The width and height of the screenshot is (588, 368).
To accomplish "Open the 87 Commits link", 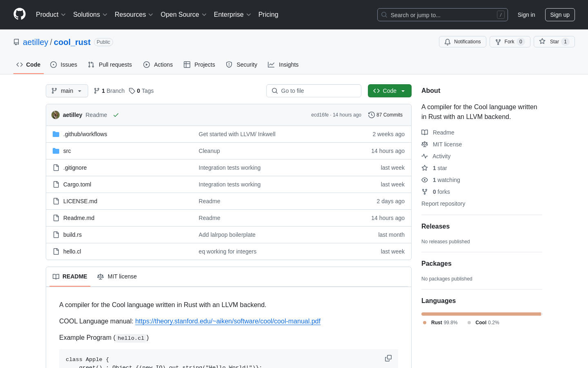I will [x=385, y=115].
